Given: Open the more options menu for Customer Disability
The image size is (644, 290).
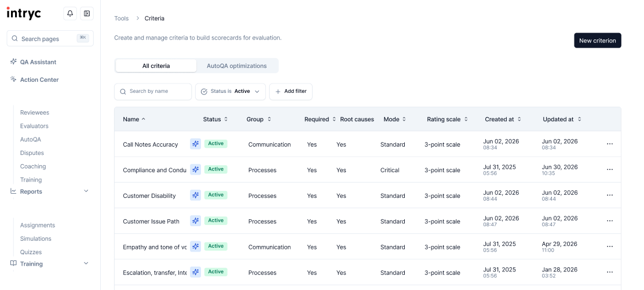Looking at the screenshot, I should 609,195.
